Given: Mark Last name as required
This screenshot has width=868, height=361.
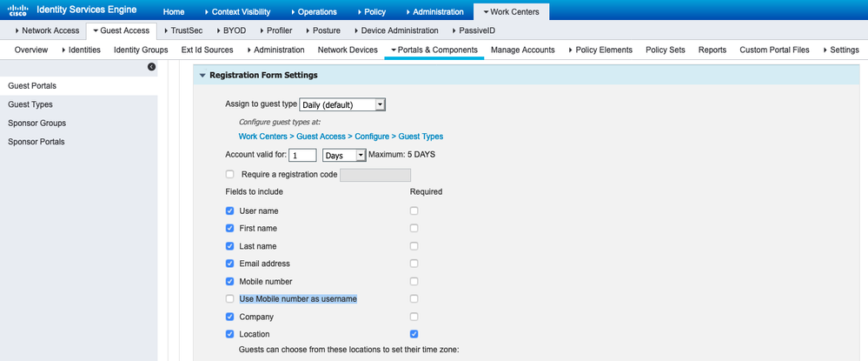Looking at the screenshot, I should [x=414, y=245].
